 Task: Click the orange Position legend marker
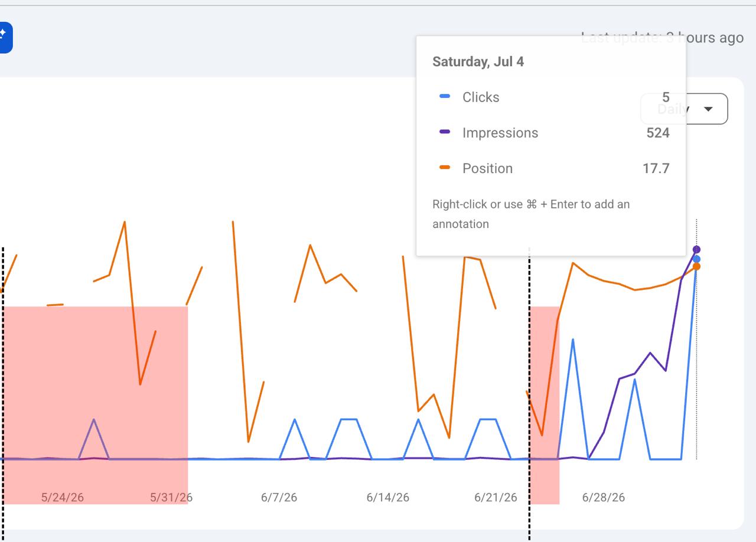click(445, 168)
